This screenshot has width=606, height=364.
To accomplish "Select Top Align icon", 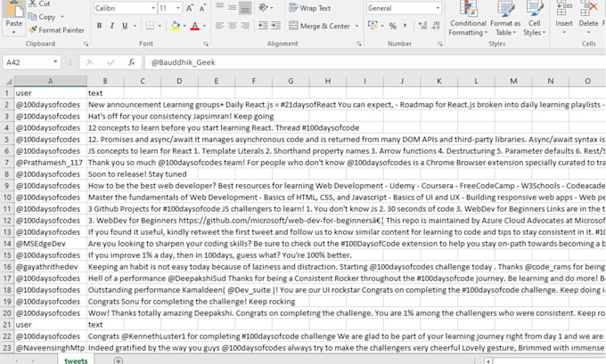I will tap(219, 7).
